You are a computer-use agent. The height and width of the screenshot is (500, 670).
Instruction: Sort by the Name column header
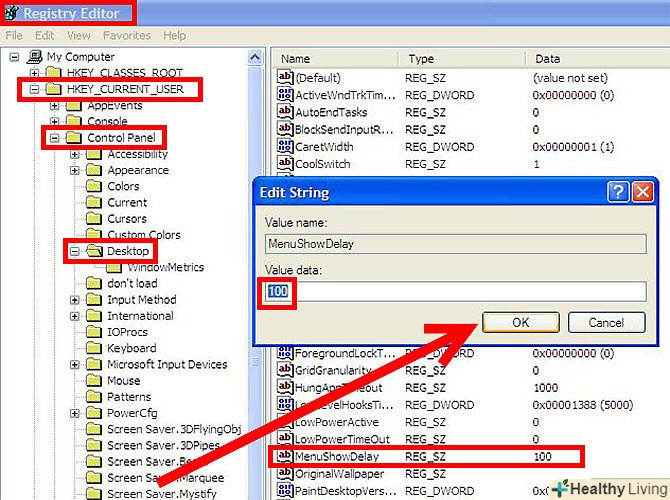point(335,59)
